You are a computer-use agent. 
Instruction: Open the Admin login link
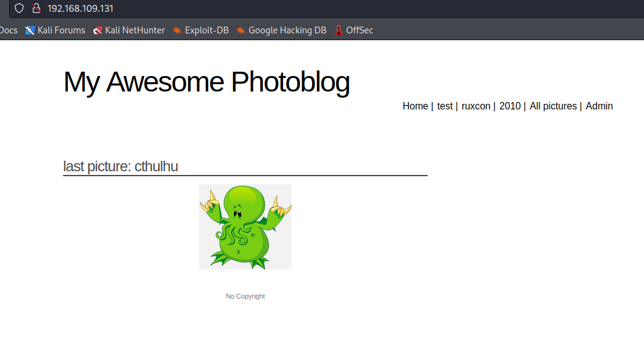point(600,106)
